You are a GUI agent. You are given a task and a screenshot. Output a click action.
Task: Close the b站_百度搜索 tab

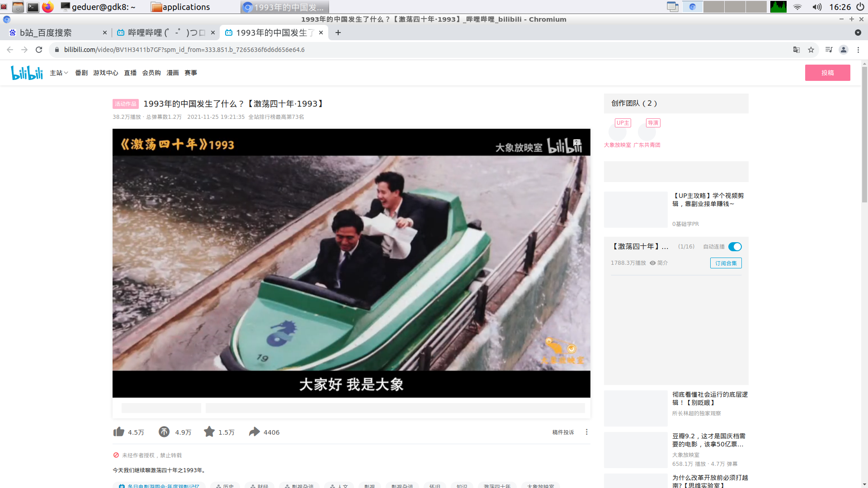pos(105,33)
